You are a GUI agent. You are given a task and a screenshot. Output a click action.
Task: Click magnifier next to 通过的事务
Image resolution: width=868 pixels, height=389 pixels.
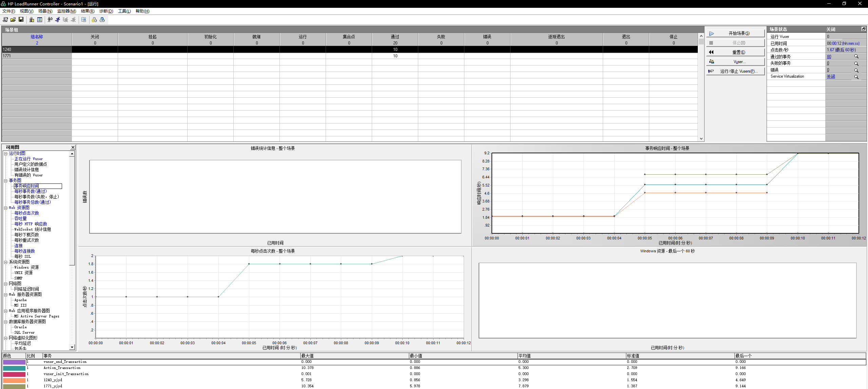click(x=856, y=57)
